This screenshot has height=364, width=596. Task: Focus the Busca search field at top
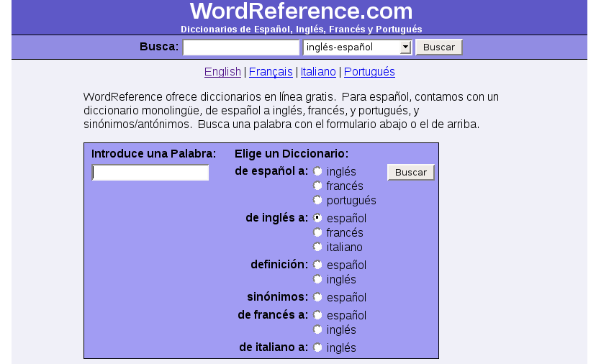point(241,47)
